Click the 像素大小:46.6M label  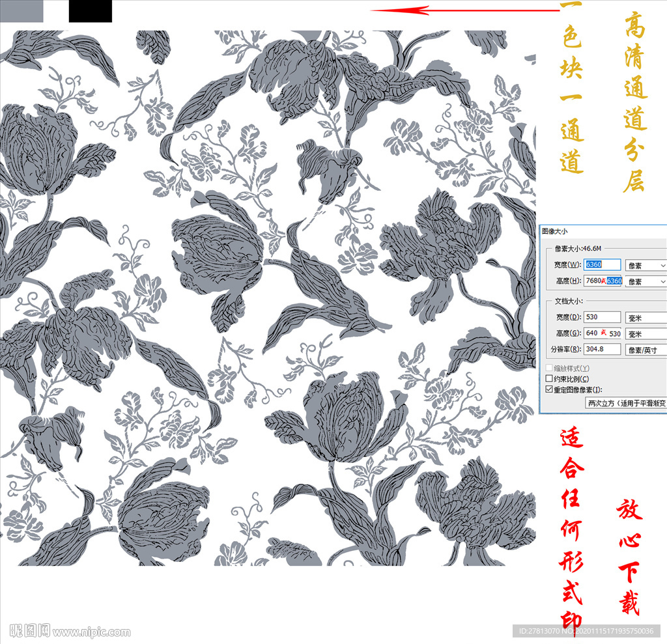tap(578, 248)
